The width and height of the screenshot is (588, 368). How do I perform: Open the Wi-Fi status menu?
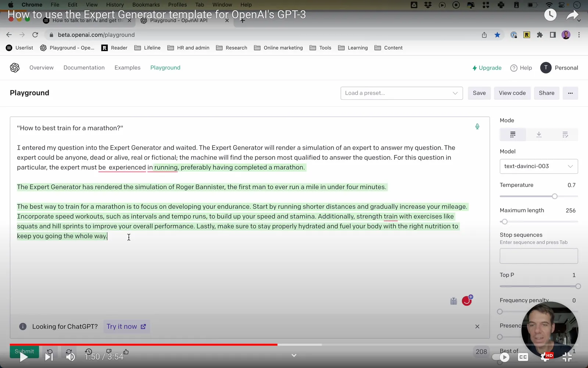point(549,5)
